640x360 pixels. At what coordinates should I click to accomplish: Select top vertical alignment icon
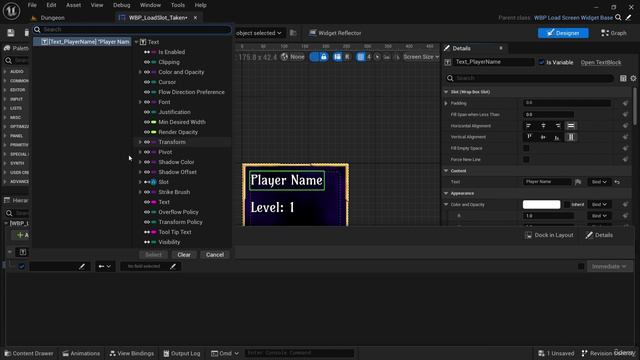tap(529, 137)
